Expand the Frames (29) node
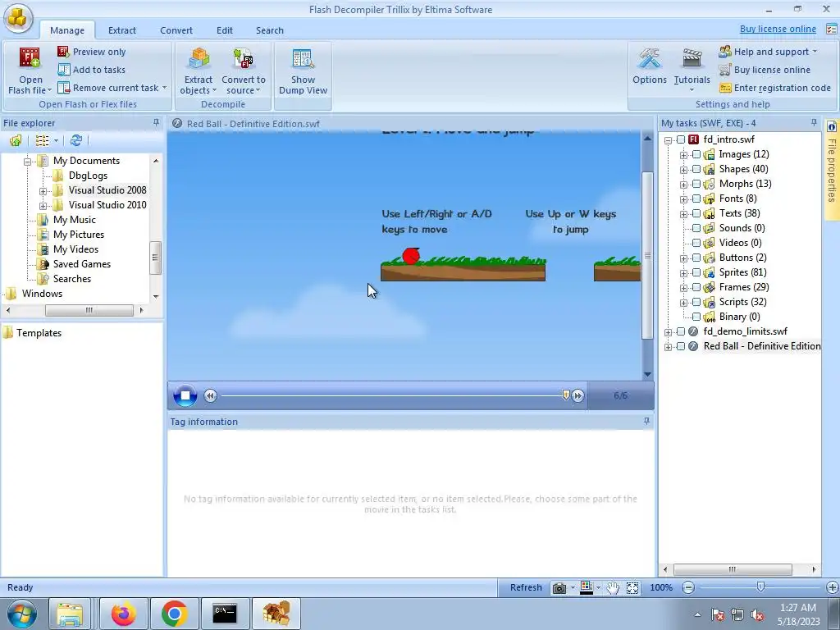 pos(683,288)
